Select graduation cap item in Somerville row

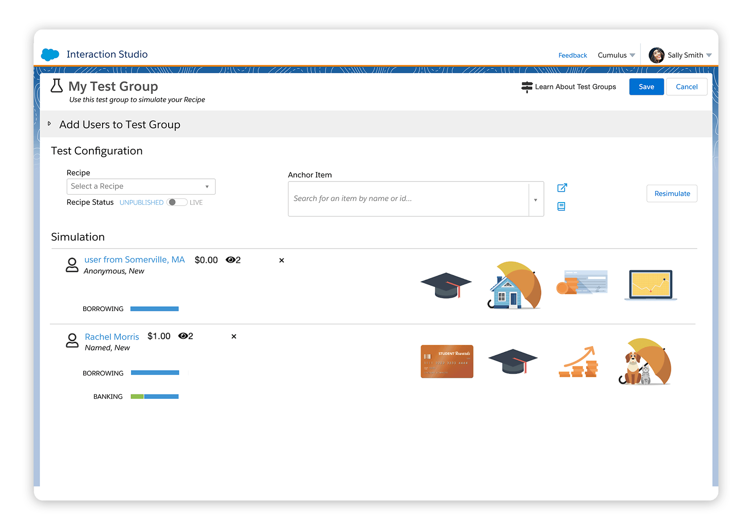point(446,285)
